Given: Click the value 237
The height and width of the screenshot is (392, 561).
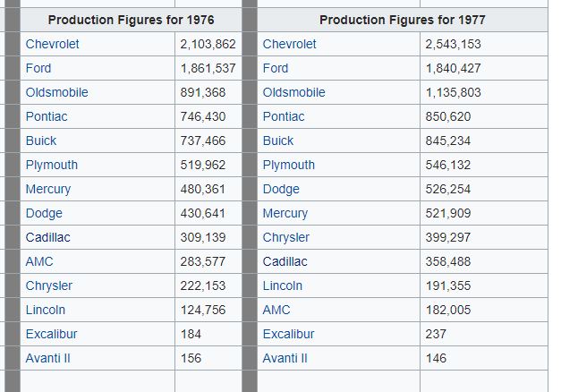Looking at the screenshot, I should pyautogui.click(x=436, y=334).
